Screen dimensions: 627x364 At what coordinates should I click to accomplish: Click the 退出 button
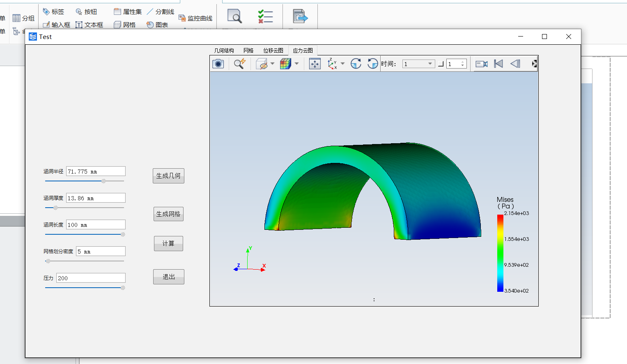point(168,277)
